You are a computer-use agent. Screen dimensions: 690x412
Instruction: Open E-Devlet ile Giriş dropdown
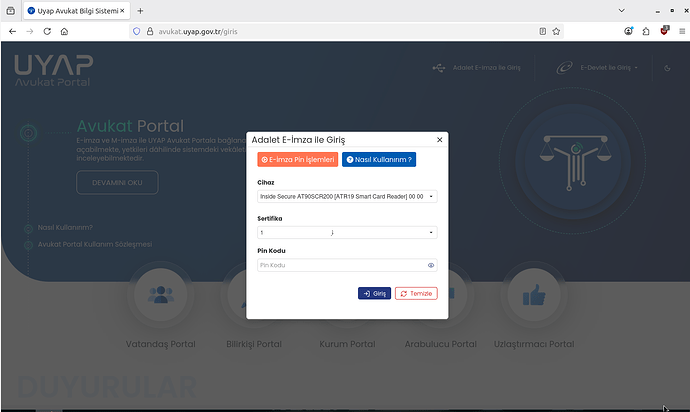pyautogui.click(x=609, y=67)
